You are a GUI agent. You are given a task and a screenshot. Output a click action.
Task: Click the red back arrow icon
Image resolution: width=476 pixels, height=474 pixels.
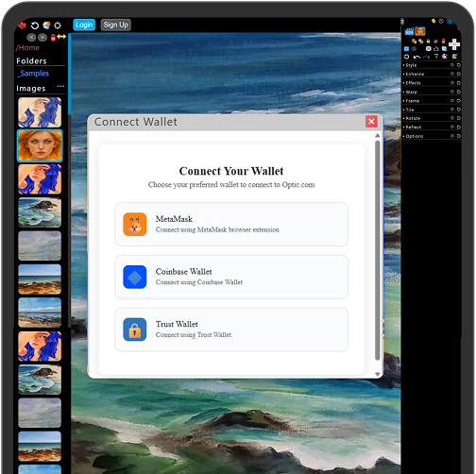pos(22,25)
